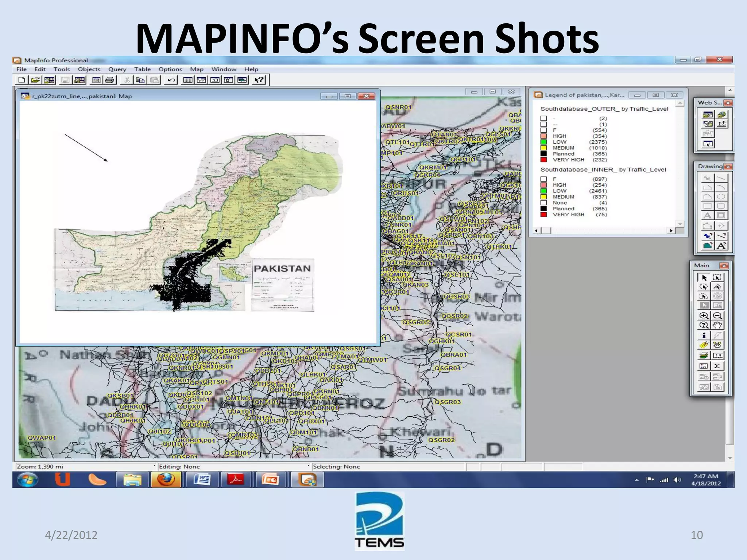The height and width of the screenshot is (560, 747).
Task: Switch to Word in the taskbar
Action: (x=202, y=479)
